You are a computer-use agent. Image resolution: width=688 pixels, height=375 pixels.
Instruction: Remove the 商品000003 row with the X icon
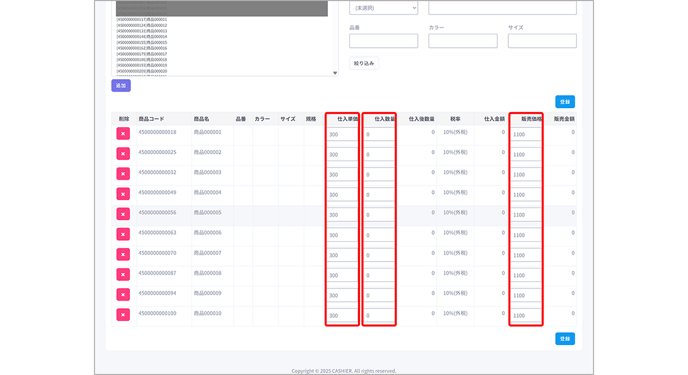pyautogui.click(x=123, y=174)
